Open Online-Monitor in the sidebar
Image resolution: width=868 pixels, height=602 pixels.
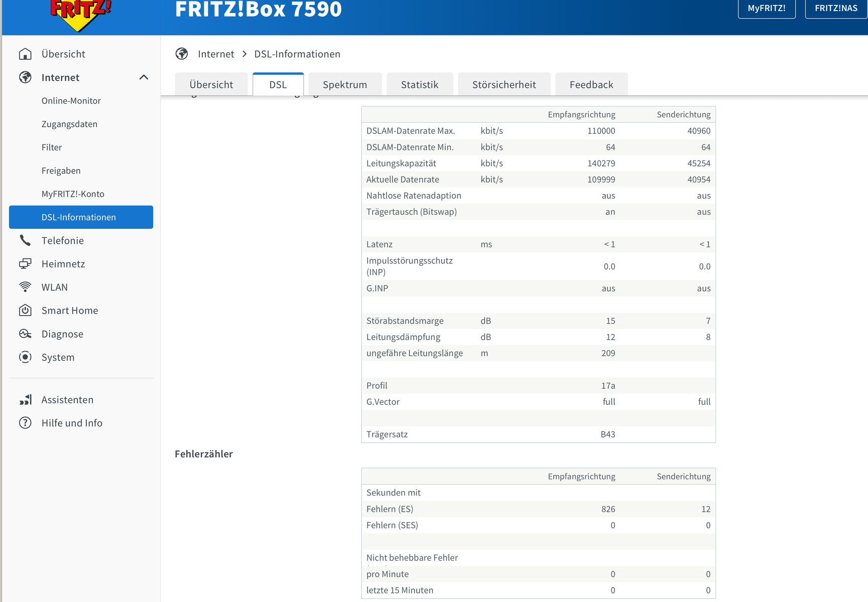71,101
